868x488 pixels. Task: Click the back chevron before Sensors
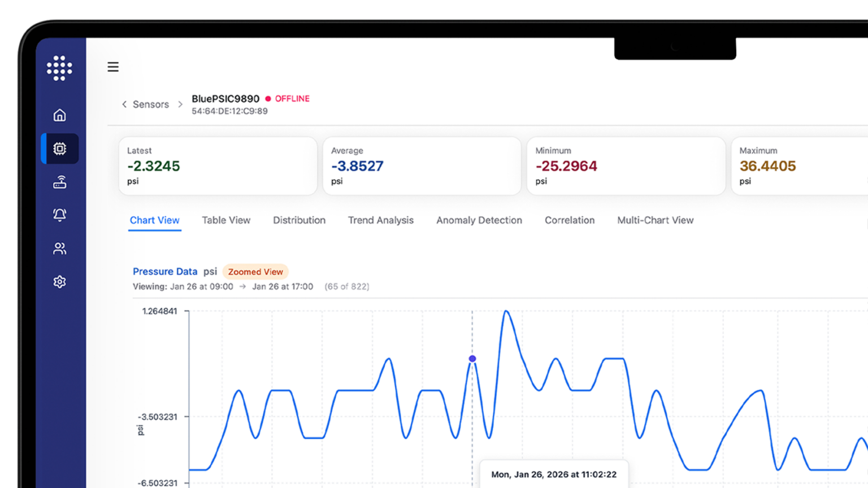[x=124, y=104]
